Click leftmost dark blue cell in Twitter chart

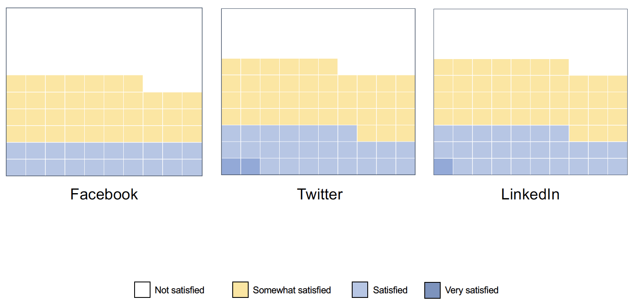pos(231,166)
